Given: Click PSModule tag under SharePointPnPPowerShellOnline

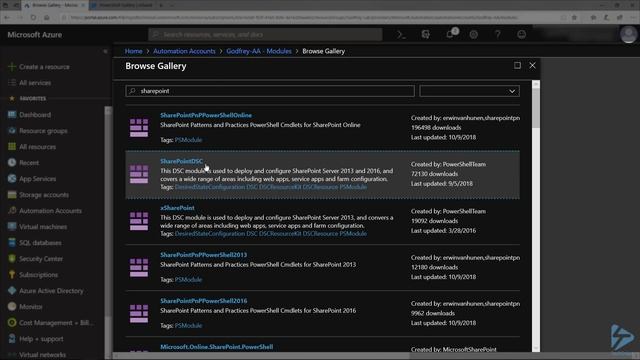Looking at the screenshot, I should click(x=188, y=140).
